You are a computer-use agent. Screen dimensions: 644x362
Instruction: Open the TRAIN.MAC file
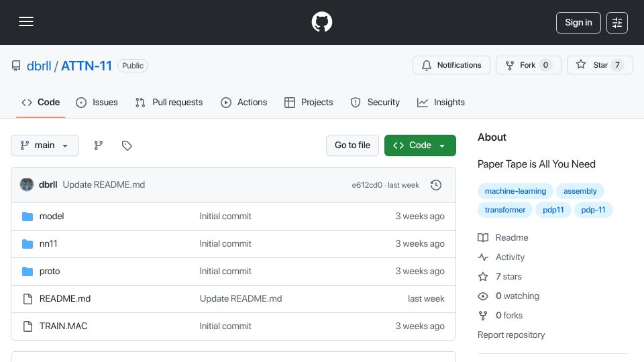[x=63, y=326]
